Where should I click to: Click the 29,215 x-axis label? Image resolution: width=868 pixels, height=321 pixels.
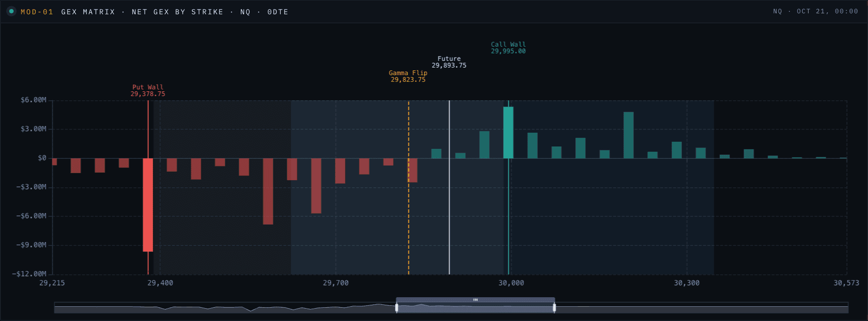52,283
